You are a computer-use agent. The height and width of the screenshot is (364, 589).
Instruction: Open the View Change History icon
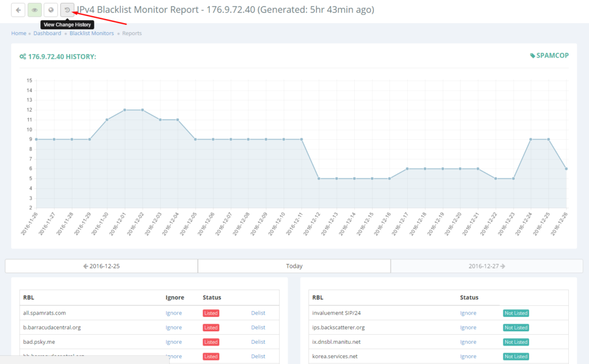(x=67, y=10)
